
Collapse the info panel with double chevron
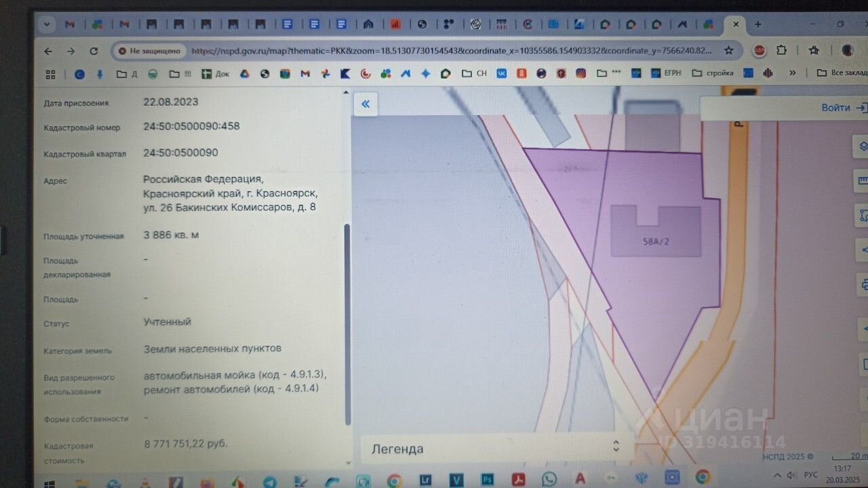pos(366,104)
